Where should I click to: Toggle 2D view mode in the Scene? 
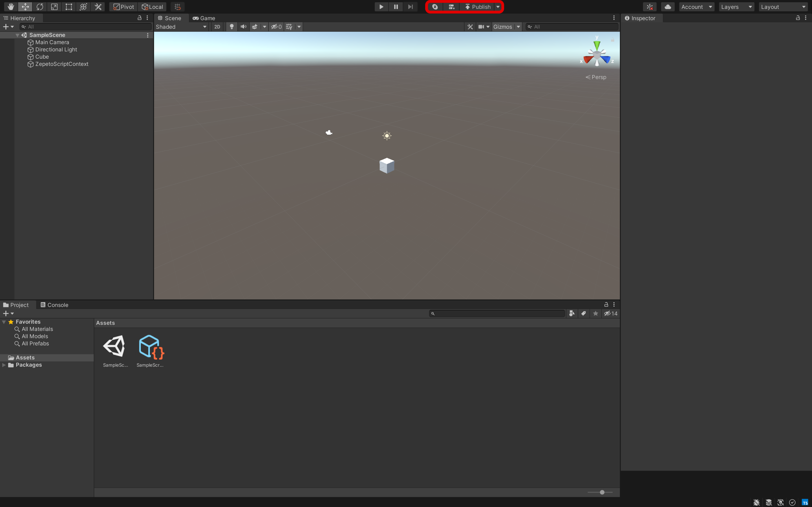(217, 27)
